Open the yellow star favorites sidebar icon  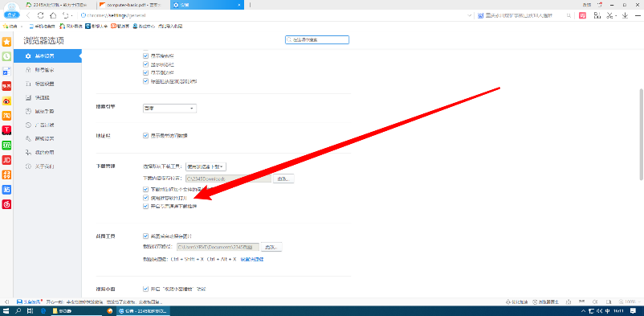pos(6,42)
